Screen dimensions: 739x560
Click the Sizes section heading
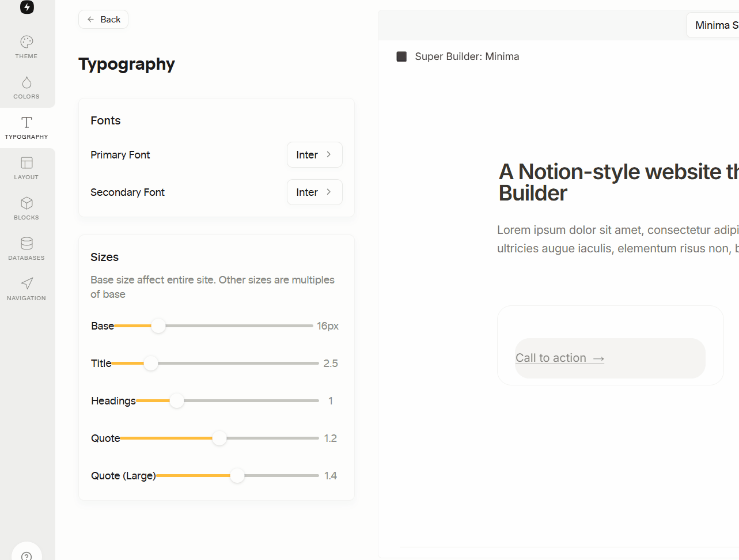click(x=105, y=257)
